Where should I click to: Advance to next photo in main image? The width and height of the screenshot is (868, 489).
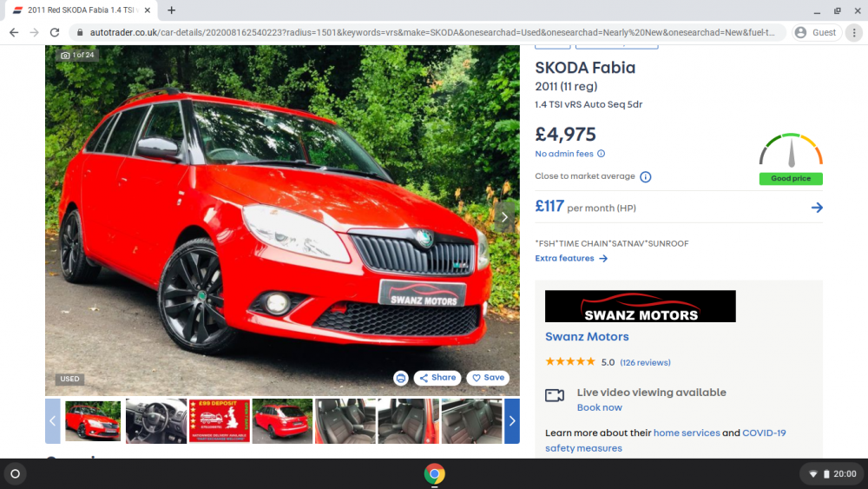(504, 217)
